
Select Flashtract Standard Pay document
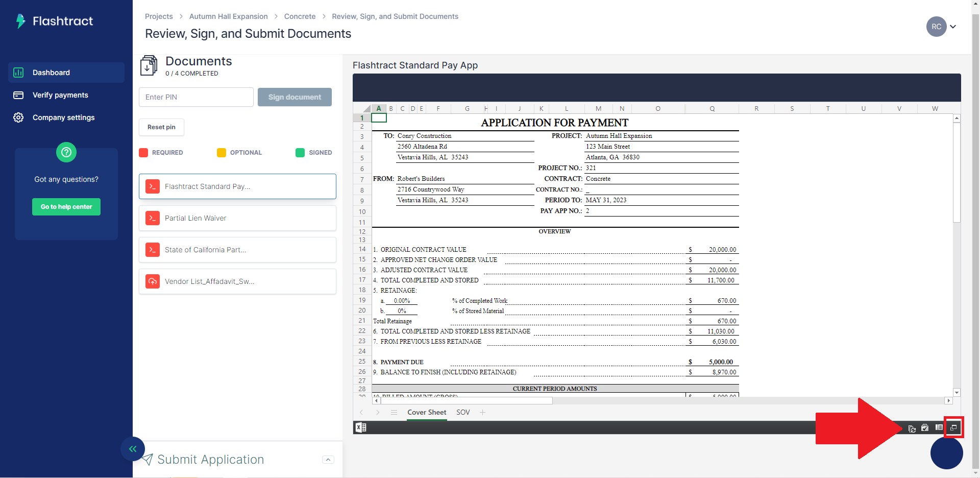click(237, 186)
